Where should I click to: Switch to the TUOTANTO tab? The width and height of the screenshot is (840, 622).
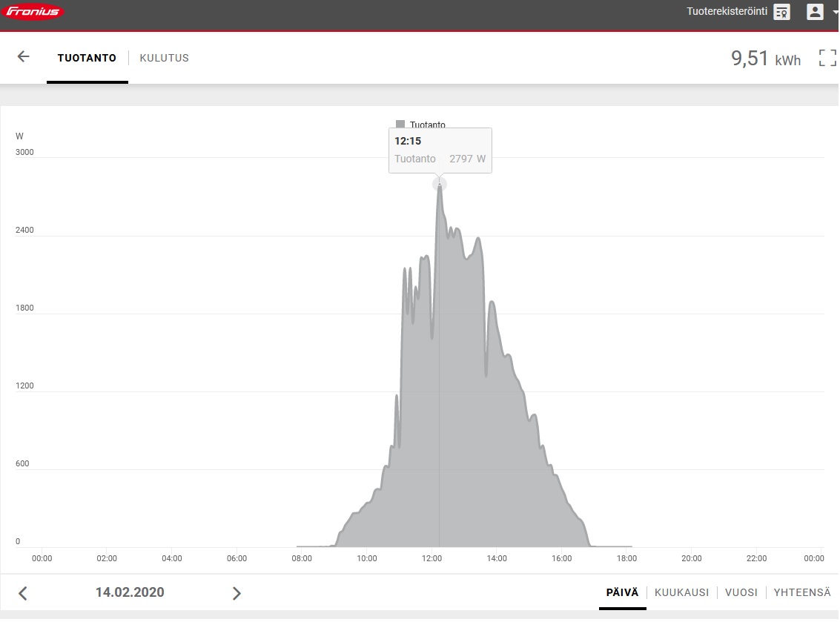pos(87,58)
